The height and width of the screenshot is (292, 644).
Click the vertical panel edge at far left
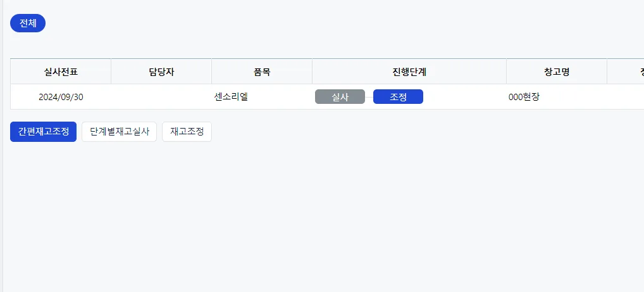coord(2,146)
